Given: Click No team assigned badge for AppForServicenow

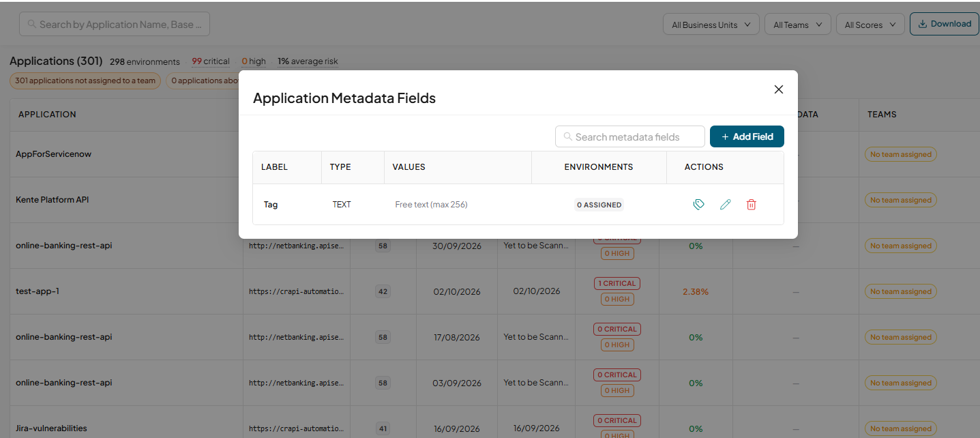Looking at the screenshot, I should [900, 154].
